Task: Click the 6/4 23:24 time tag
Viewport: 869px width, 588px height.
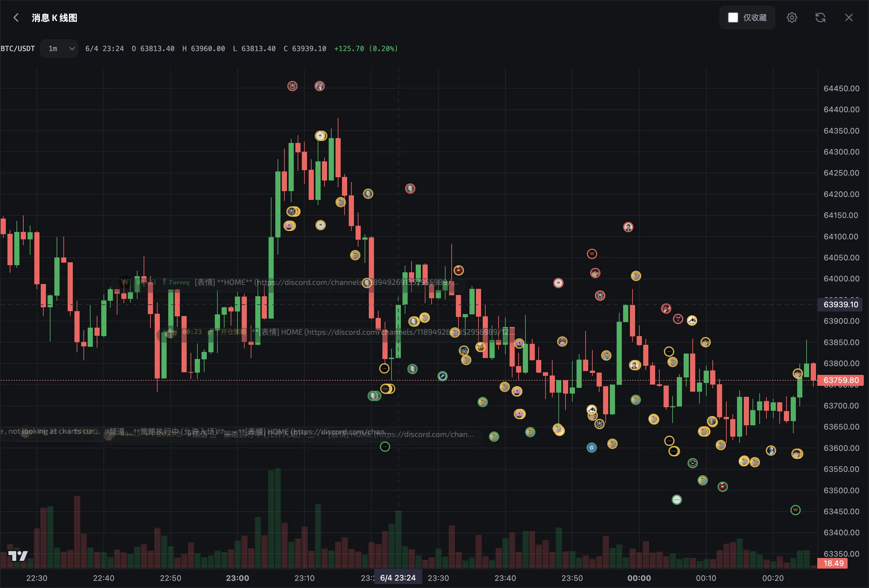Action: (398, 578)
